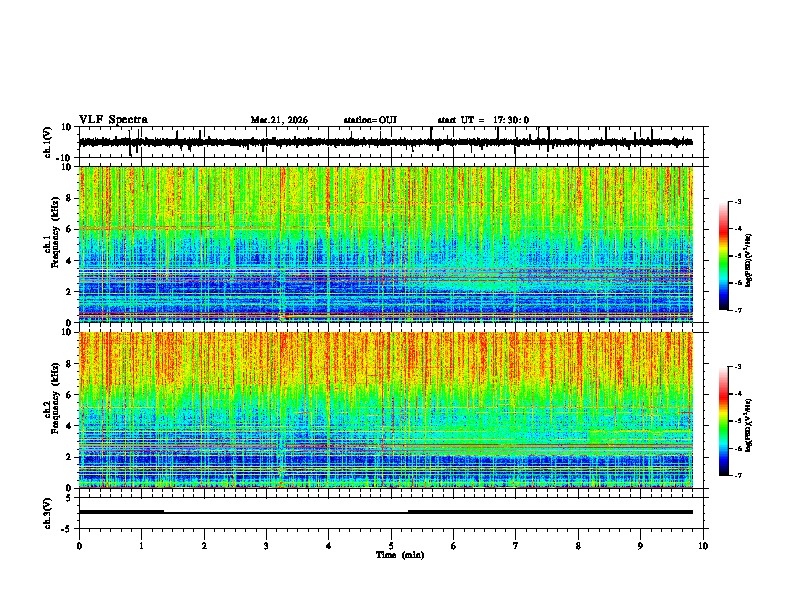Click the date "Mar.21, 2026"

coord(279,120)
